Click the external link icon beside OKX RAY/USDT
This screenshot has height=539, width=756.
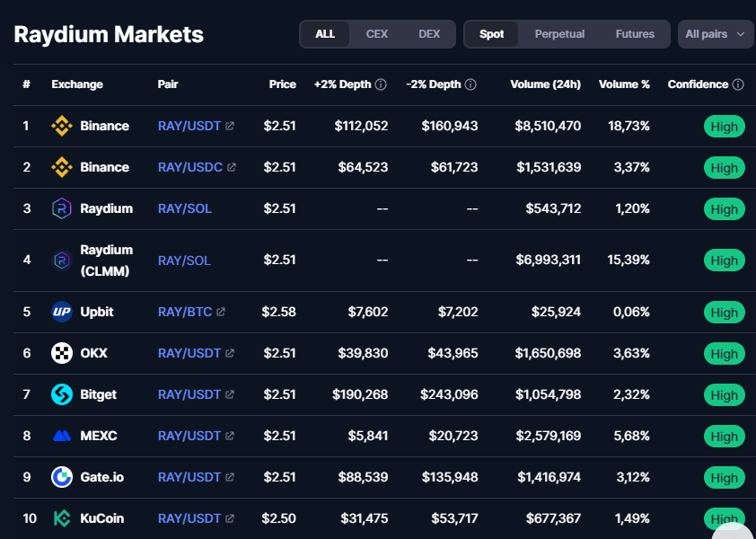(230, 353)
